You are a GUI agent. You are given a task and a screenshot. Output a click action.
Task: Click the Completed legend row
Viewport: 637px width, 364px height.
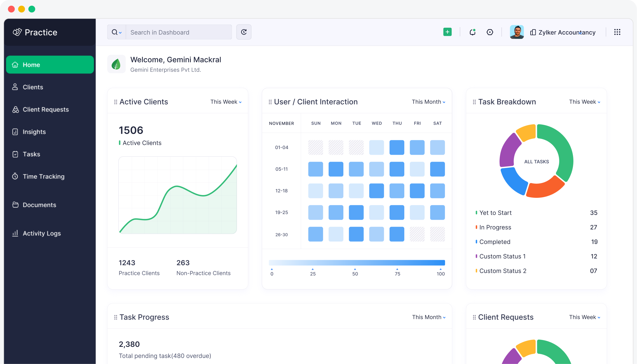[x=536, y=242]
